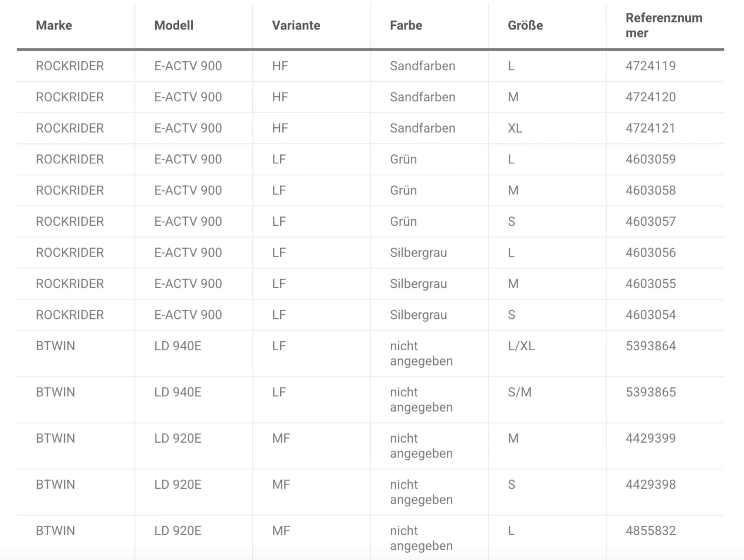Click reference number 4724120 cell
This screenshot has height=560, width=744.
click(x=651, y=97)
